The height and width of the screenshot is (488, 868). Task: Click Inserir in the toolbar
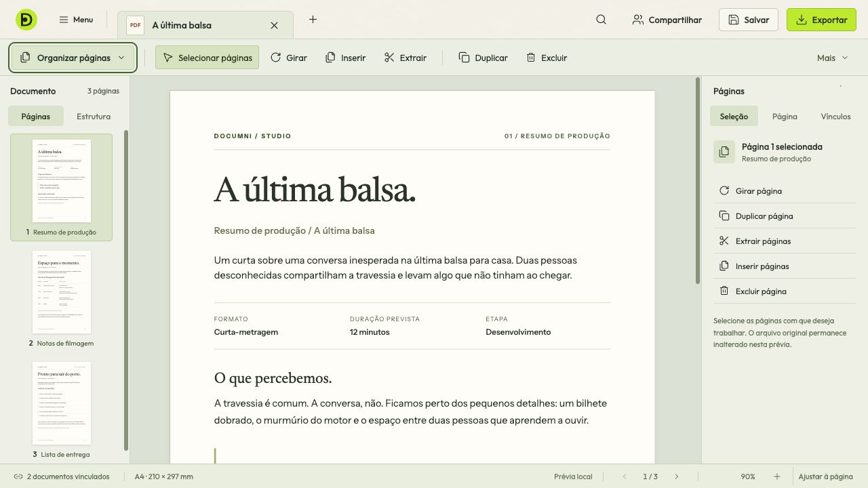(345, 58)
